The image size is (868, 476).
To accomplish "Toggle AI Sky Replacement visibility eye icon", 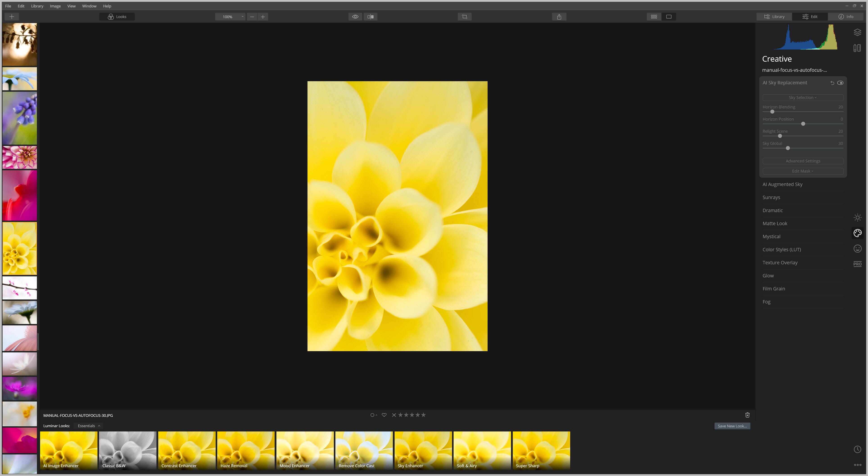I will coord(840,82).
